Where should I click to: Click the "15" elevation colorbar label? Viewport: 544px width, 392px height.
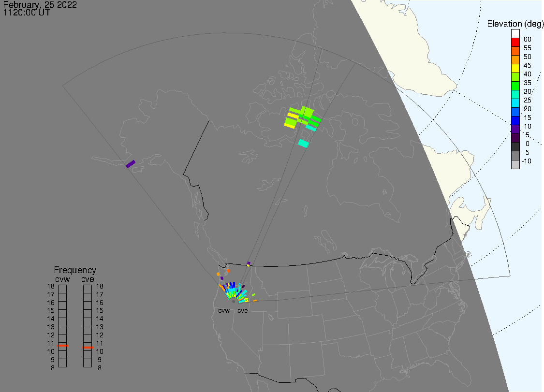click(x=528, y=117)
